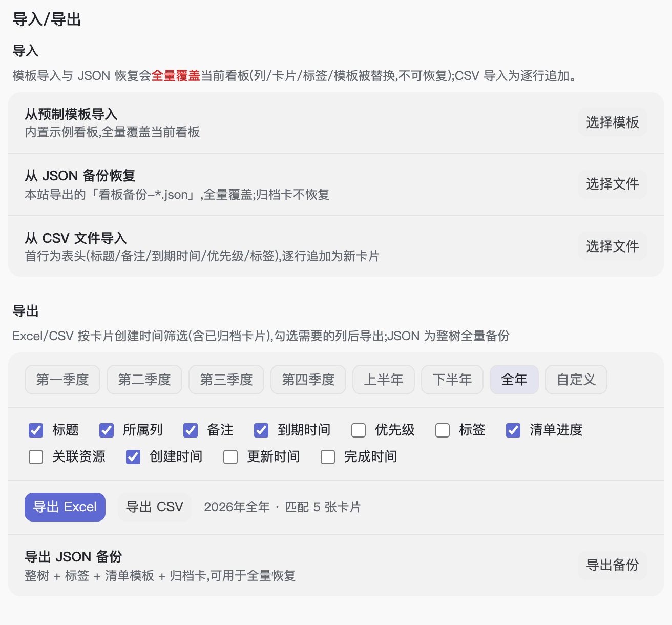Click the 整树 + 标签 + 清单模板 description
Image resolution: width=672 pixels, height=625 pixels.
(160, 576)
